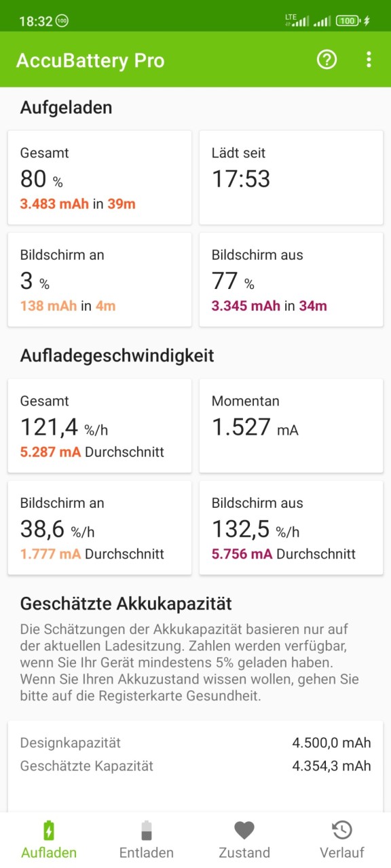
Task: Tap the Lädt seit 17:53 card
Action: click(x=291, y=178)
